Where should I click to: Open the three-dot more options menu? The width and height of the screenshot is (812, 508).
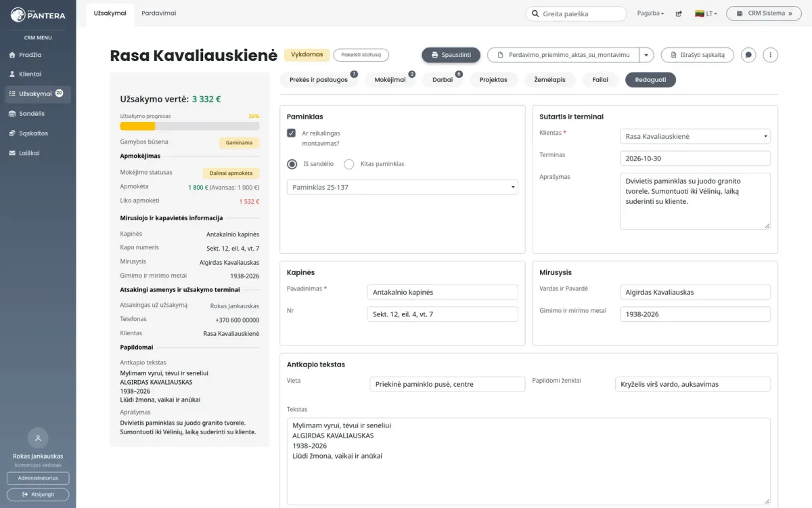pyautogui.click(x=770, y=55)
